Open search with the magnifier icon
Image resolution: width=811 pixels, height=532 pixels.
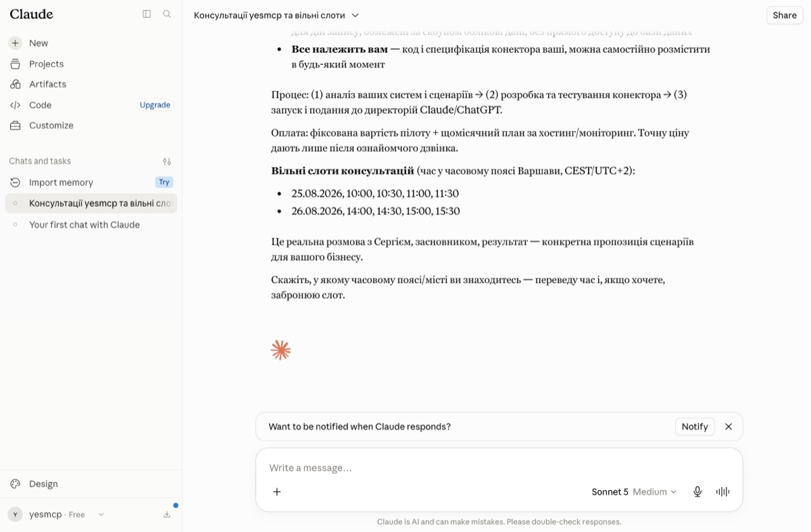pyautogui.click(x=167, y=14)
